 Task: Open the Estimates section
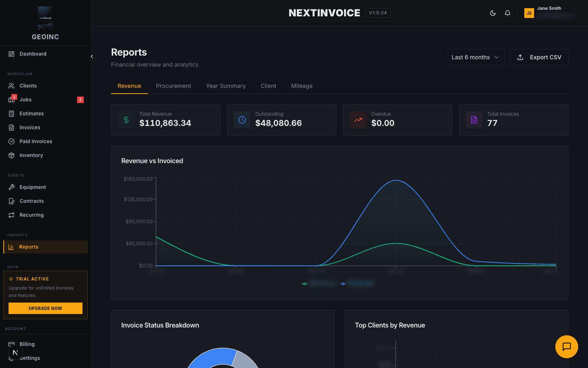[x=45, y=114]
